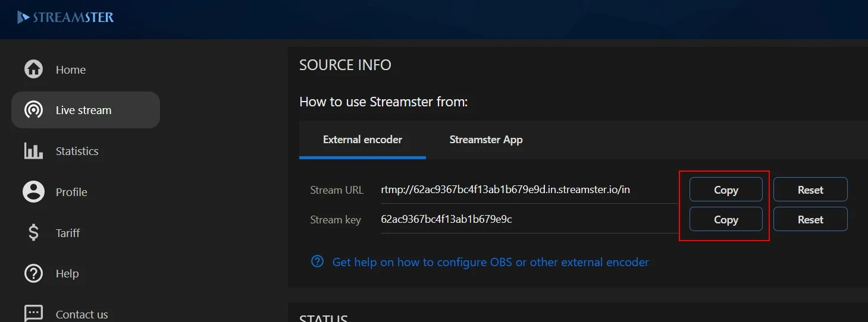Switch to the External encoder tab
Screen dimensions: 868x322
click(x=362, y=140)
